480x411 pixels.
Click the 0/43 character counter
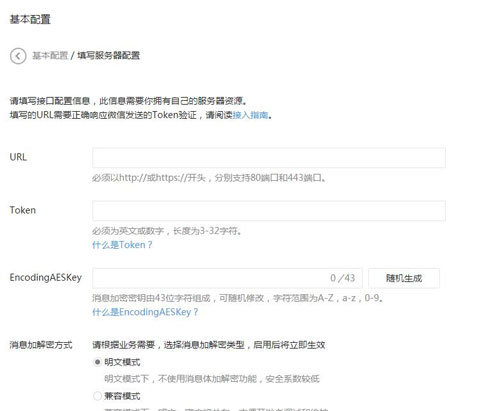pyautogui.click(x=343, y=278)
